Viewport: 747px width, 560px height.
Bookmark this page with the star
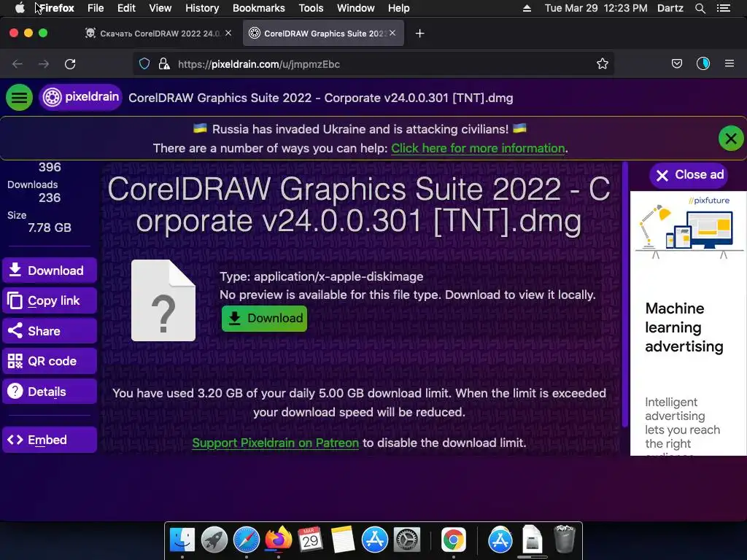pos(602,64)
